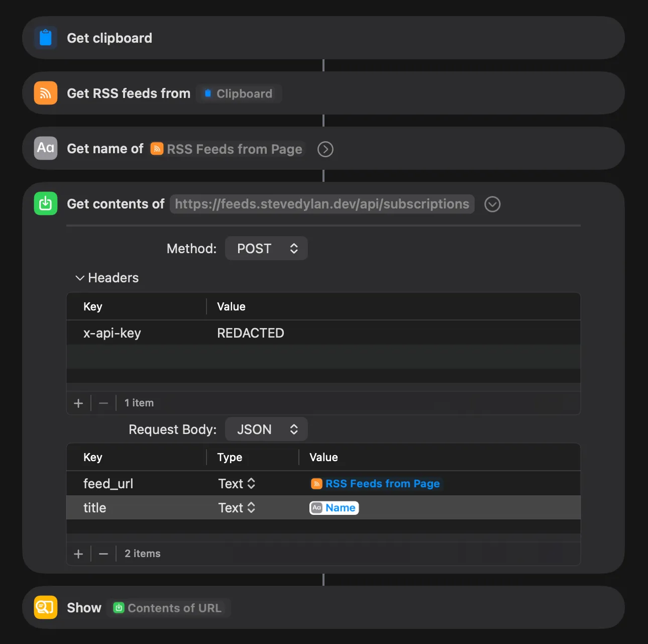Change the Text type stepper for feed_url

tap(237, 484)
